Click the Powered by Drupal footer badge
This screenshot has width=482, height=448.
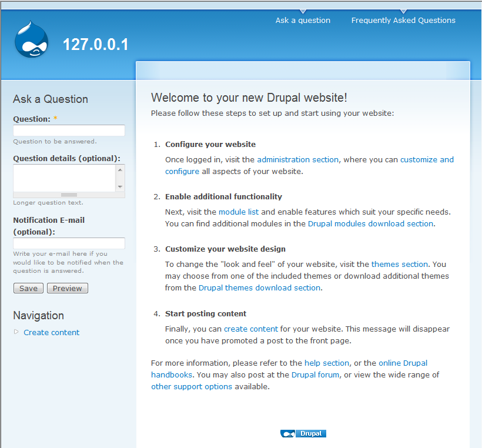[303, 433]
